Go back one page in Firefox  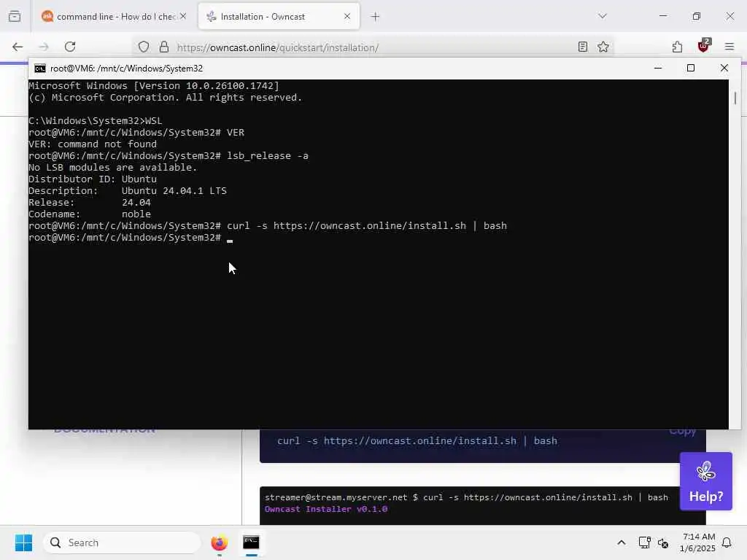click(x=18, y=47)
